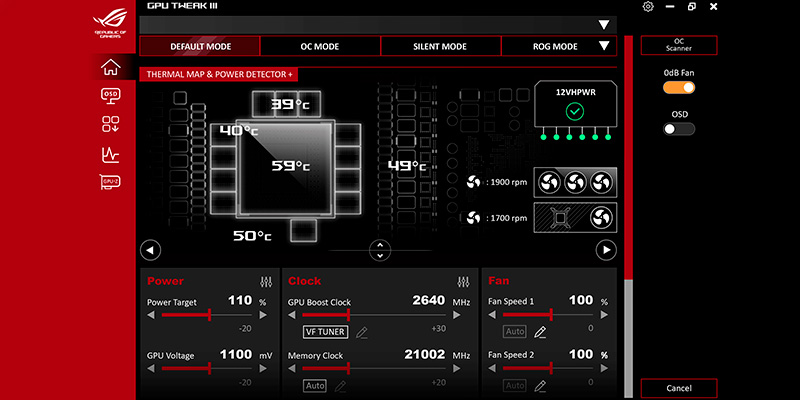Toggle Auto for Memory Clock
The width and height of the screenshot is (800, 400).
coord(315,386)
